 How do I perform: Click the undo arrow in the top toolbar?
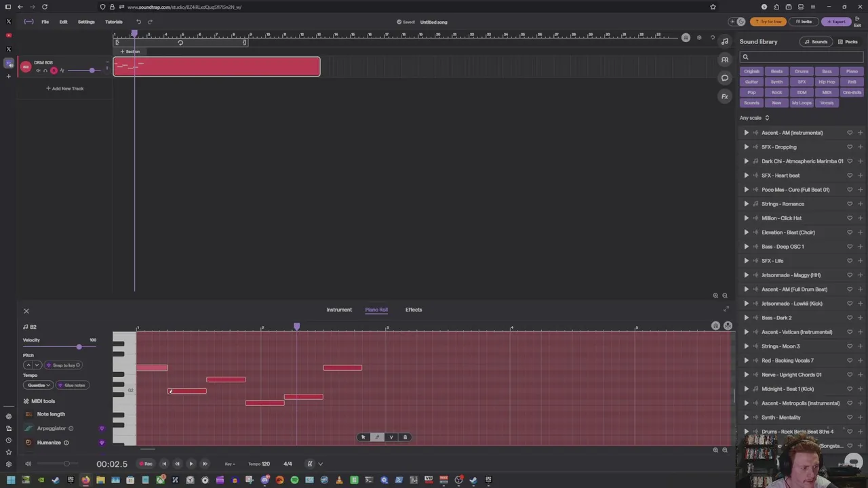[138, 22]
